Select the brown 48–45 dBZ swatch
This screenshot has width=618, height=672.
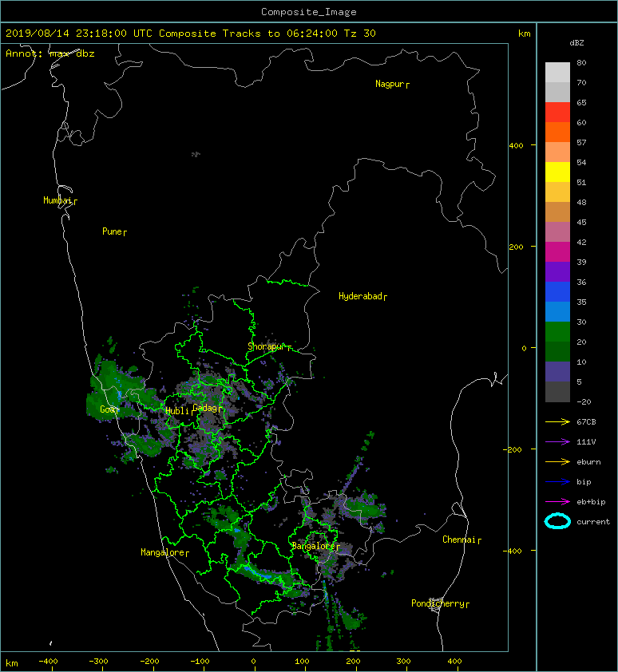[x=557, y=211]
